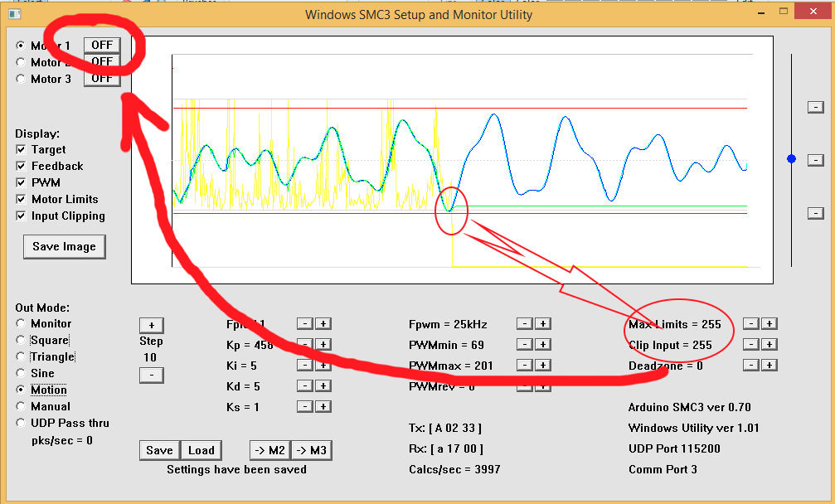Select the Motor 3 radio button
This screenshot has width=835, height=504.
point(20,79)
